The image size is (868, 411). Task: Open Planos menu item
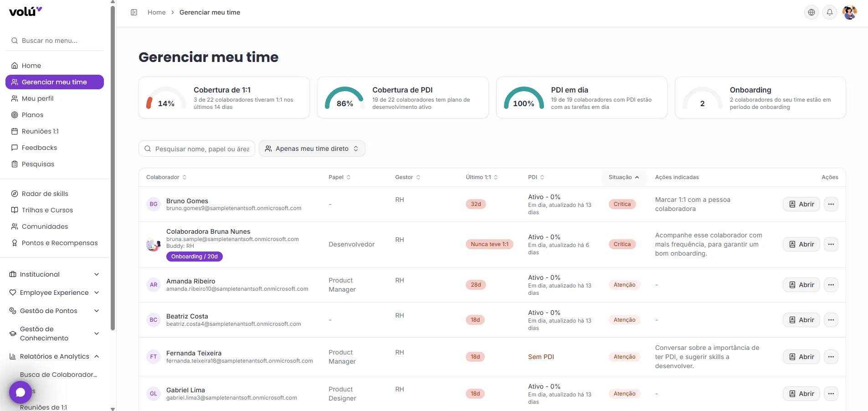click(x=55, y=115)
